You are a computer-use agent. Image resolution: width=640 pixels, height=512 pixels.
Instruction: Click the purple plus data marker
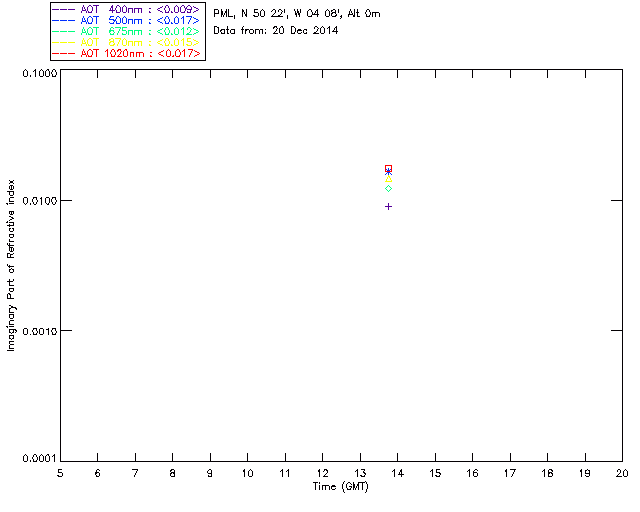coord(388,207)
